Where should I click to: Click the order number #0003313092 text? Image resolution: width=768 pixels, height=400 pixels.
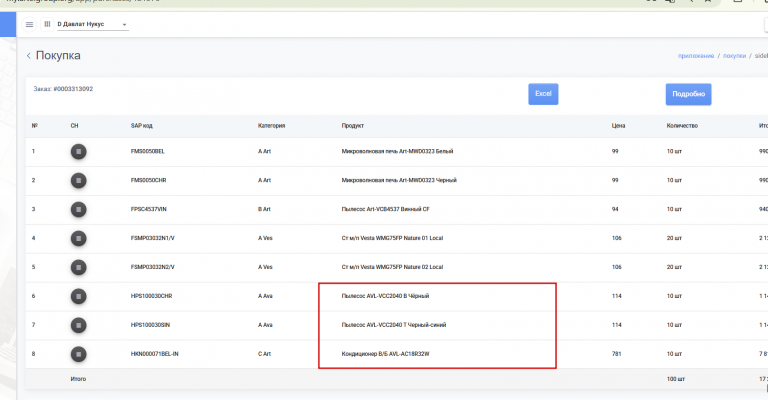tap(73, 89)
